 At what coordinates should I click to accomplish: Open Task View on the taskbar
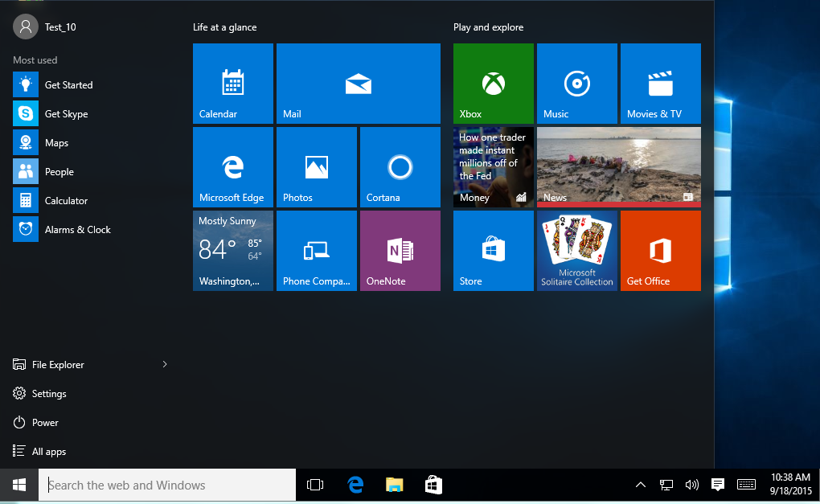pyautogui.click(x=315, y=486)
